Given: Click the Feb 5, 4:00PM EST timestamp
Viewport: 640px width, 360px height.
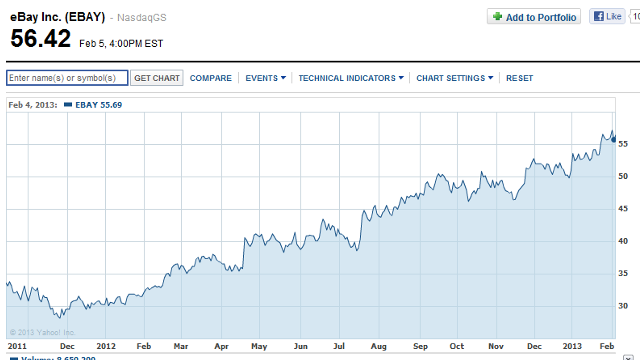Looking at the screenshot, I should 121,44.
